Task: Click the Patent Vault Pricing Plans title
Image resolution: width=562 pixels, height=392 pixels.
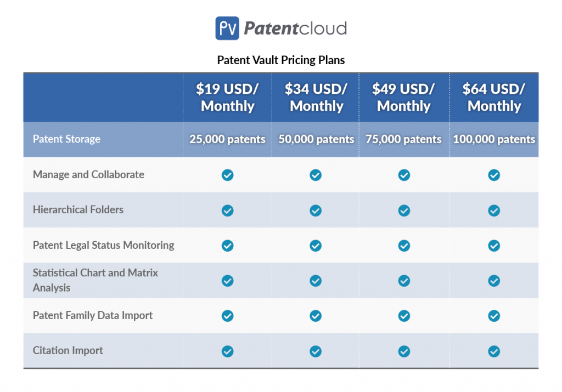Action: pyautogui.click(x=281, y=60)
